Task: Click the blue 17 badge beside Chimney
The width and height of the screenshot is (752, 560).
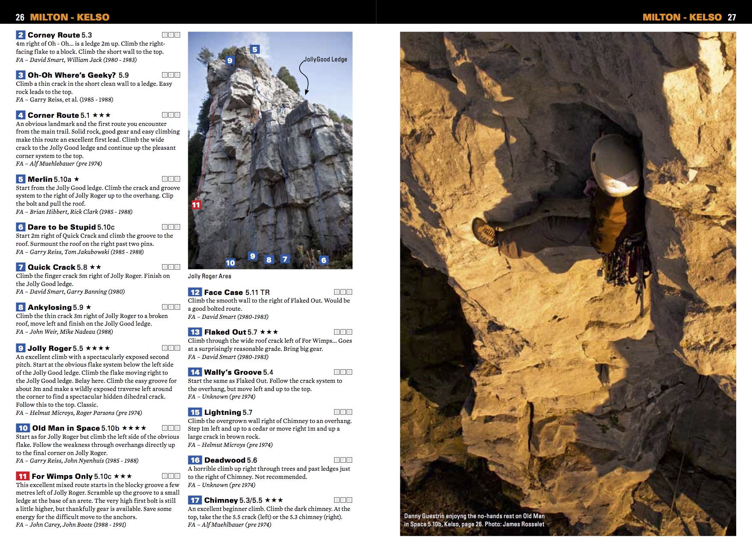Action: [195, 500]
